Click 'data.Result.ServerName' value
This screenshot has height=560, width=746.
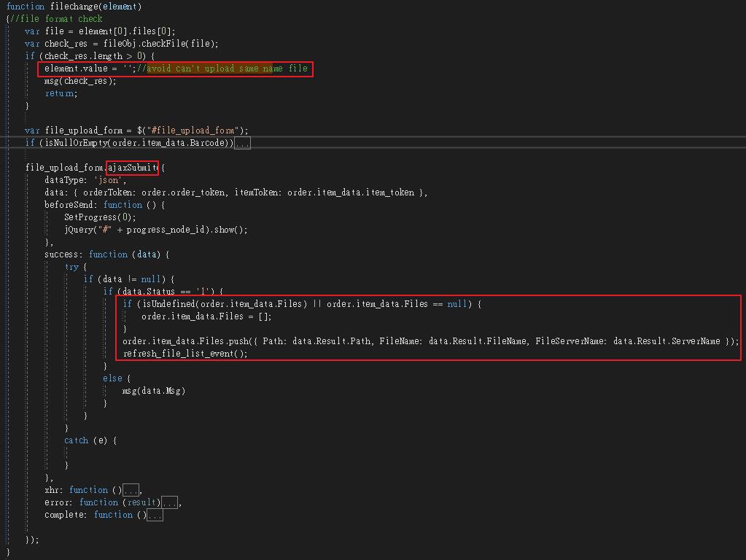[x=667, y=341]
